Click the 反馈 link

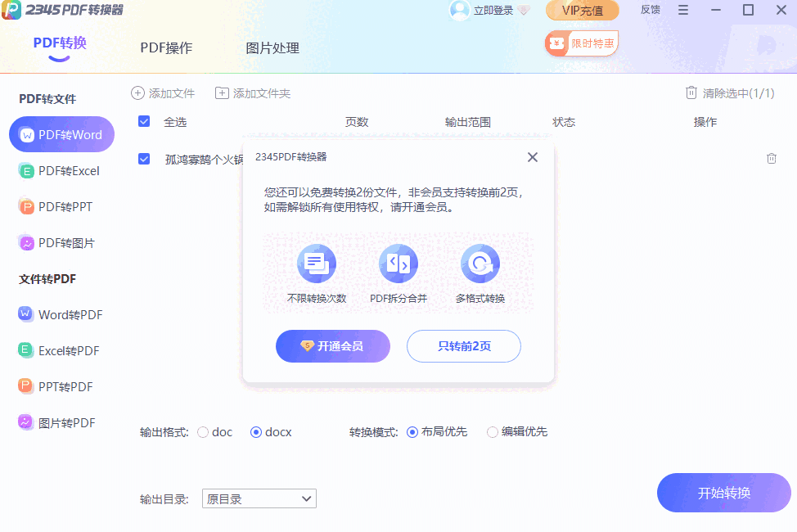[650, 10]
